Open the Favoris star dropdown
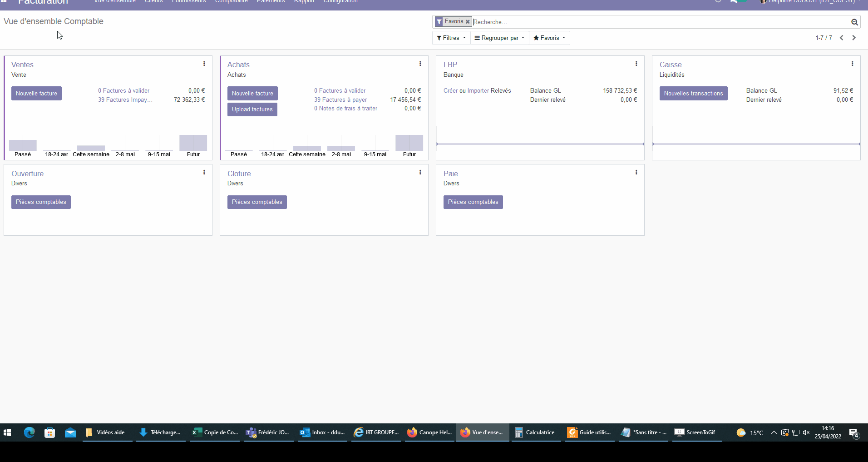This screenshot has height=462, width=868. click(549, 38)
